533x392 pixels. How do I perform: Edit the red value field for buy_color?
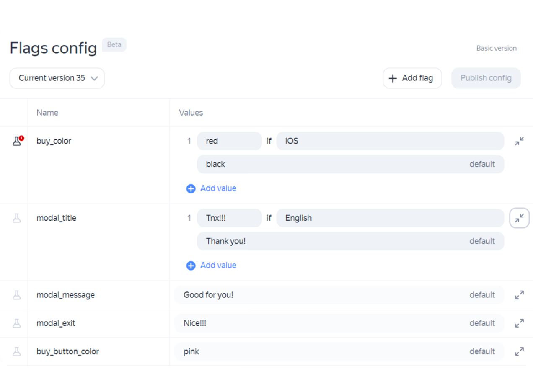[229, 141]
